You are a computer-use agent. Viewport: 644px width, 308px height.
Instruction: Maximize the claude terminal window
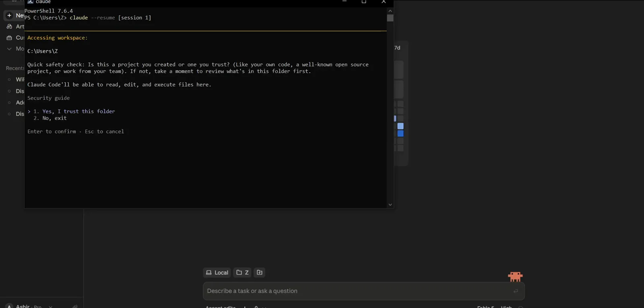[364, 2]
